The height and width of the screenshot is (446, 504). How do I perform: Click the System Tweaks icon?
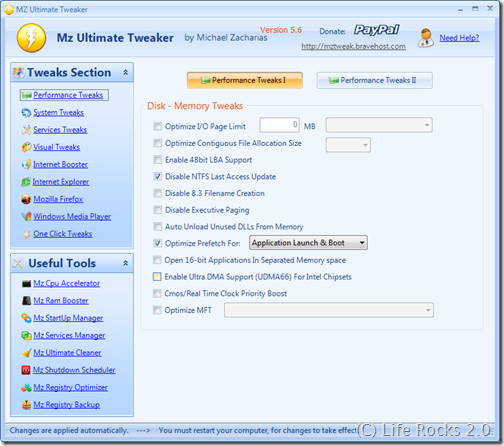26,113
